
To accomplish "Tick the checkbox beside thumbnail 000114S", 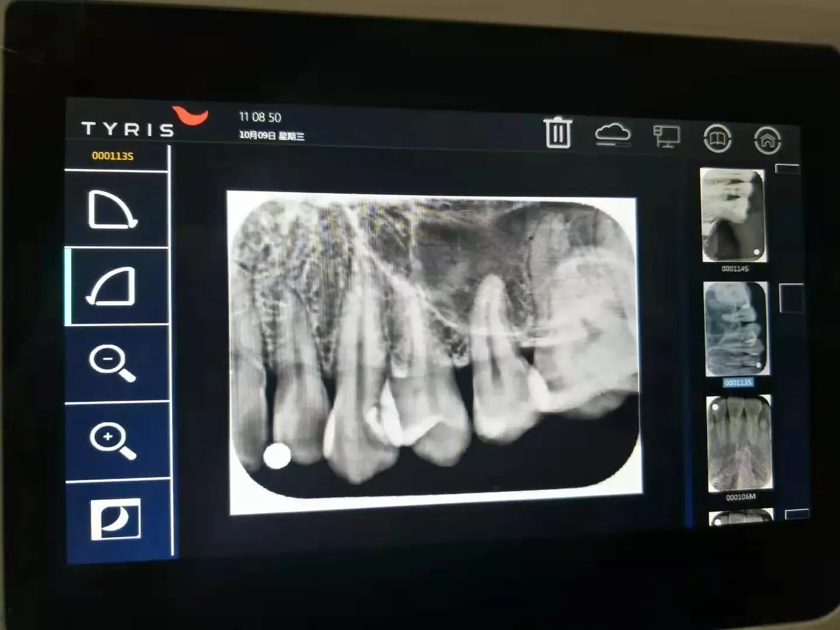I will 787,168.
